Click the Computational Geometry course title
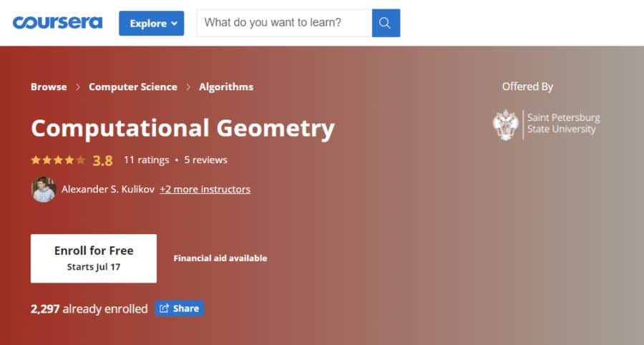This screenshot has width=644, height=345. pyautogui.click(x=182, y=128)
